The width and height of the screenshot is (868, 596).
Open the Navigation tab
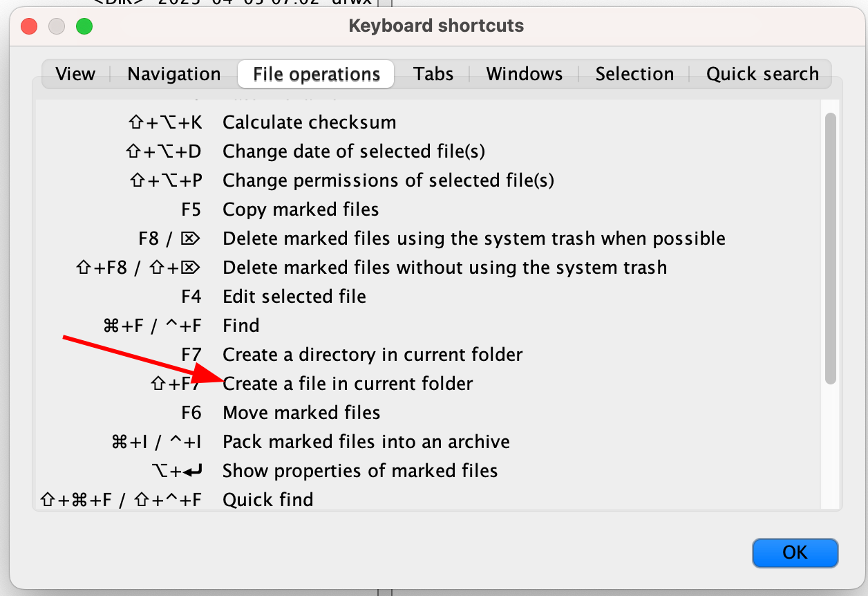(x=173, y=73)
